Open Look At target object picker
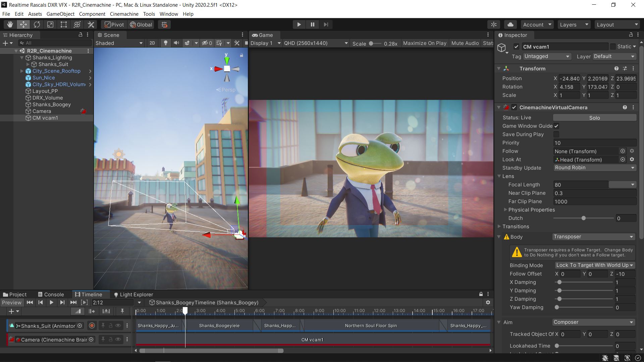This screenshot has width=644, height=362. (623, 160)
